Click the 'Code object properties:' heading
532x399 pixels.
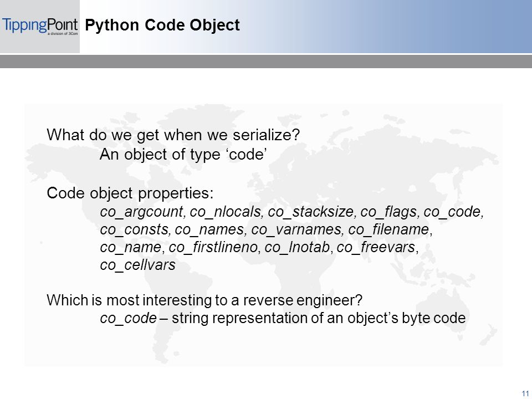click(130, 193)
